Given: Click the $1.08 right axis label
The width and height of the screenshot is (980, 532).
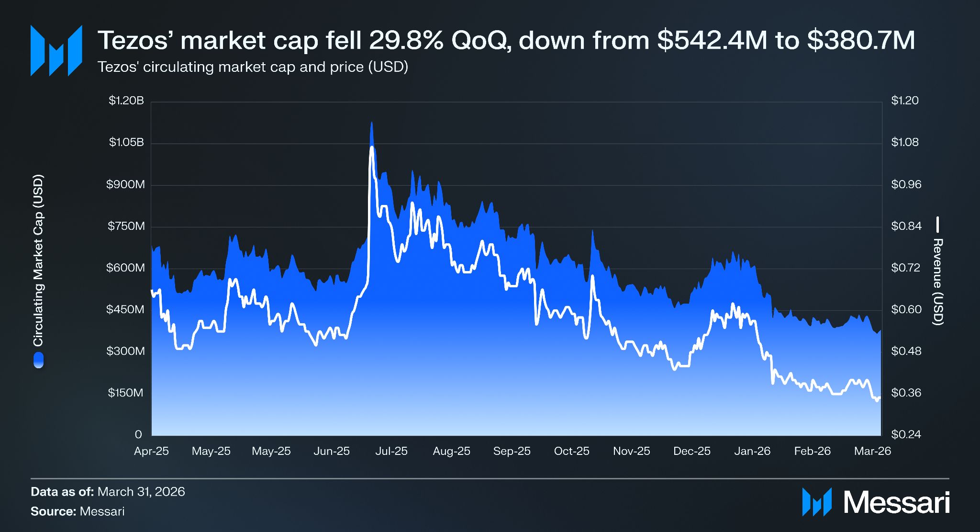Looking at the screenshot, I should tap(905, 142).
